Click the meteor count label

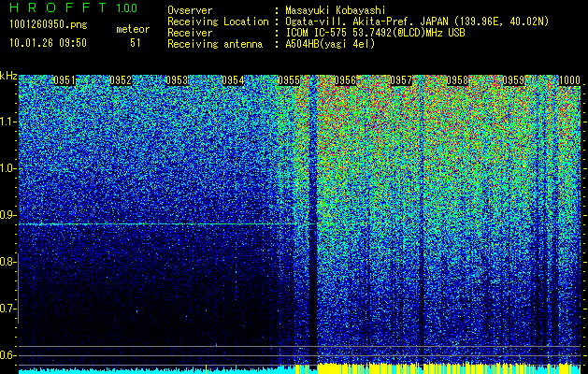(133, 29)
